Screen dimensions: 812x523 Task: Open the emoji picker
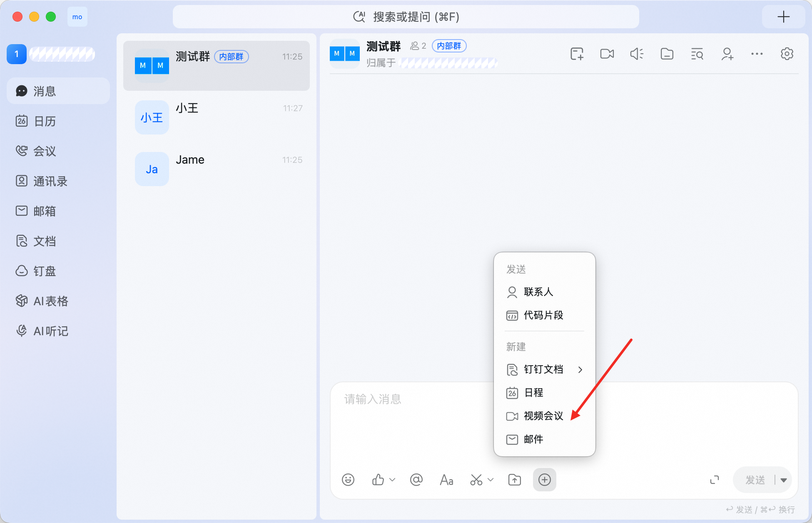tap(348, 480)
